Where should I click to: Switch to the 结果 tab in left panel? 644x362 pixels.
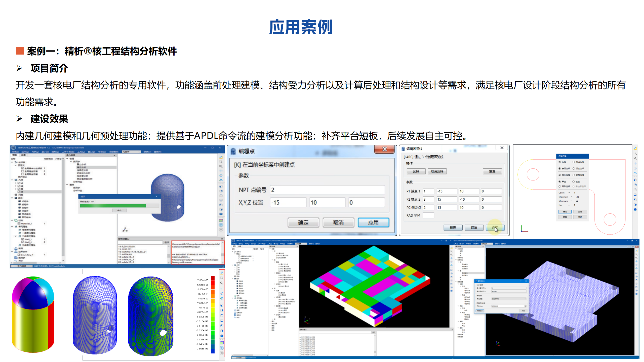point(23,155)
